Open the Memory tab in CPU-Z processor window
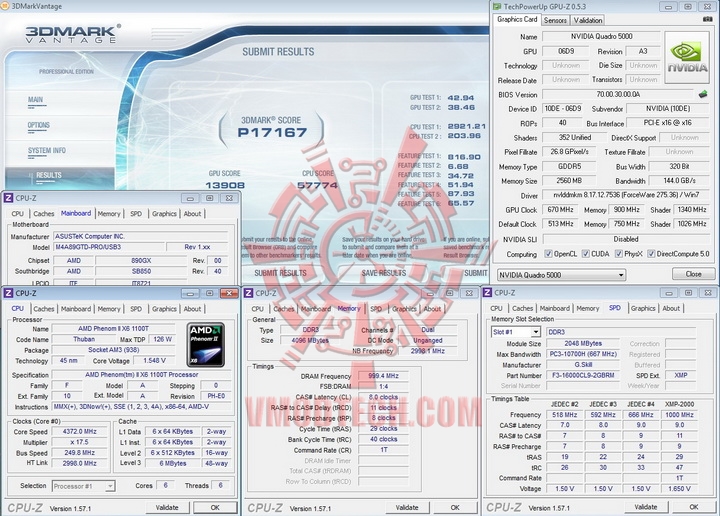This screenshot has height=516, width=720. pyautogui.click(x=109, y=309)
